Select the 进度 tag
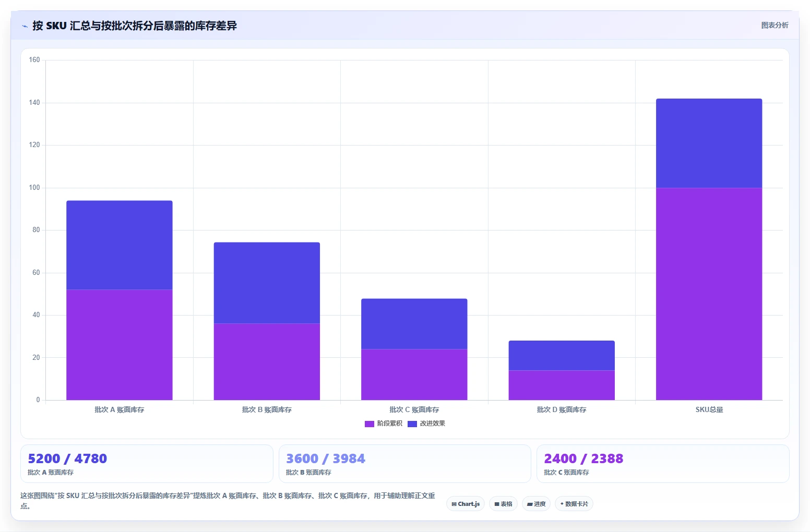The height and width of the screenshot is (532, 810). tap(536, 504)
